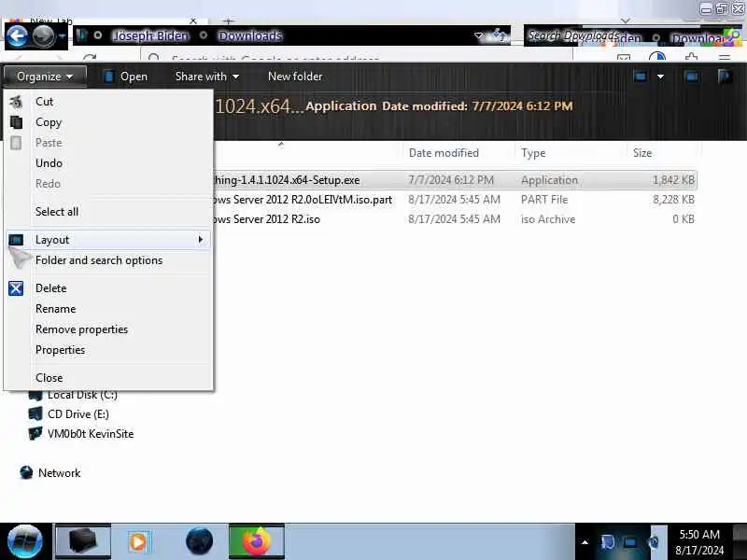
Task: Choose Rename from Organize menu
Action: pyautogui.click(x=108, y=309)
